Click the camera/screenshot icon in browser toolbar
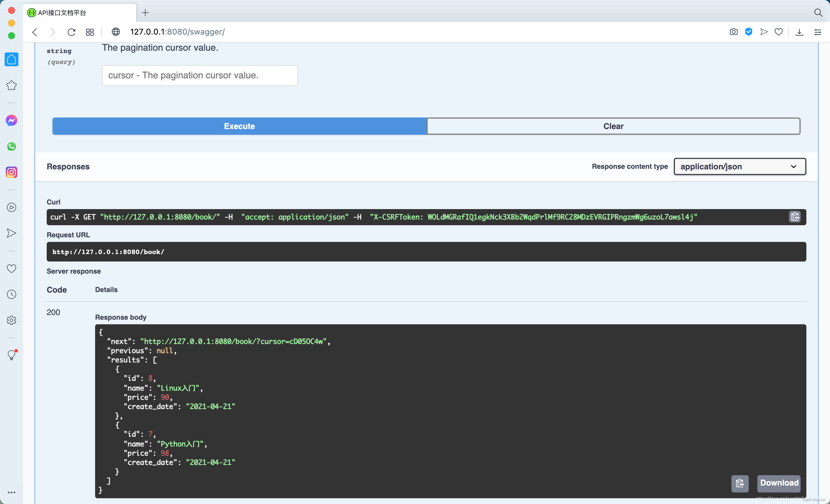830x504 pixels. pyautogui.click(x=734, y=32)
